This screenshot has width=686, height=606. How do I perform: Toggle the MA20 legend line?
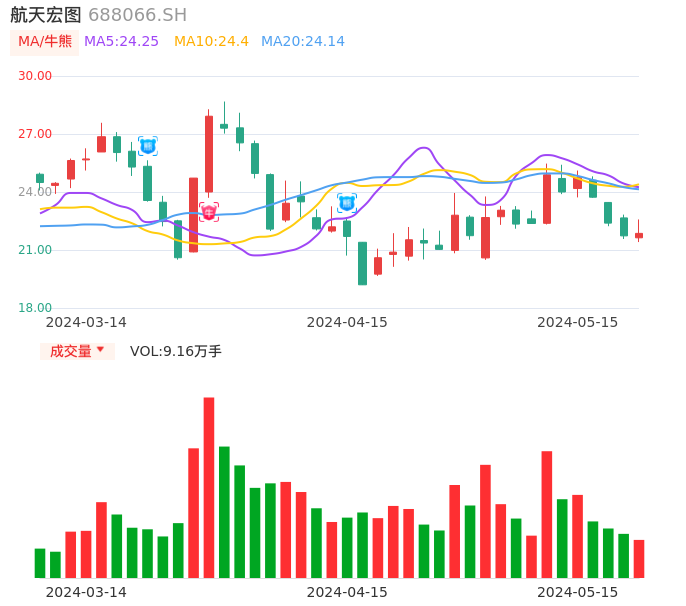[302, 42]
